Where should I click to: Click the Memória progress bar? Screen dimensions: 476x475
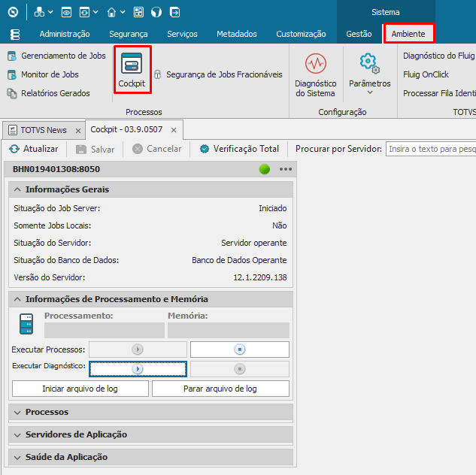[x=229, y=330]
